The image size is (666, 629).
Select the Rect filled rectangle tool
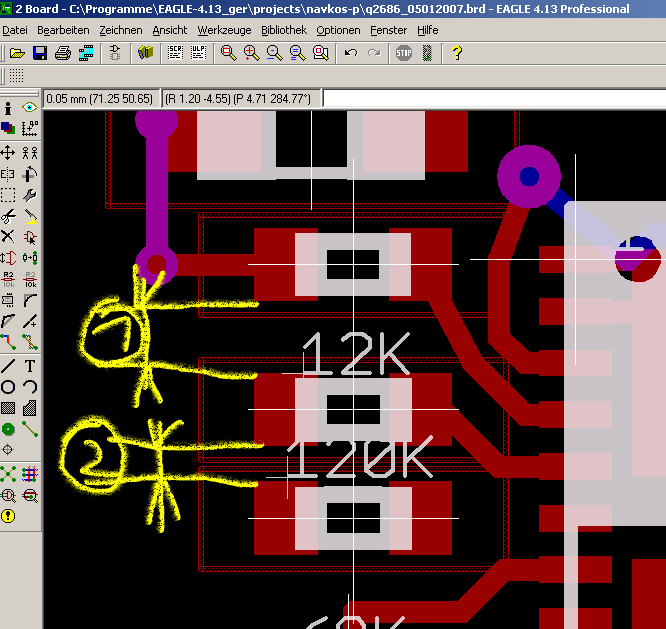(8, 408)
